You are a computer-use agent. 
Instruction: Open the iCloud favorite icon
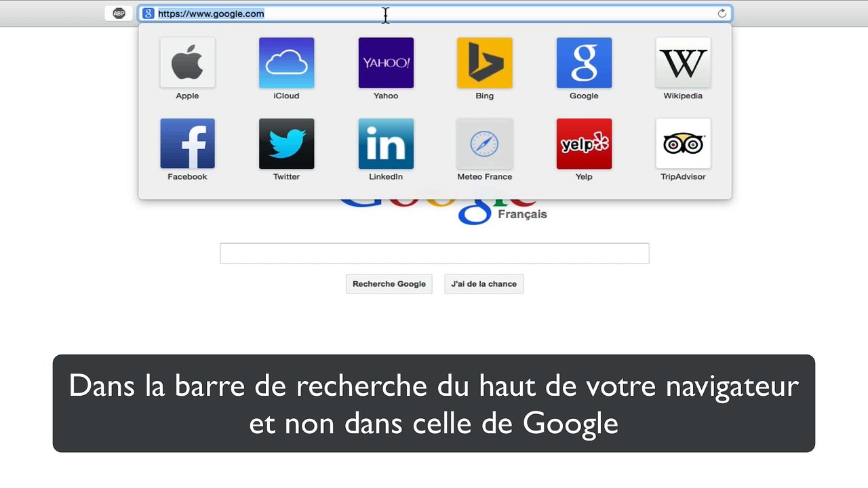pyautogui.click(x=286, y=63)
